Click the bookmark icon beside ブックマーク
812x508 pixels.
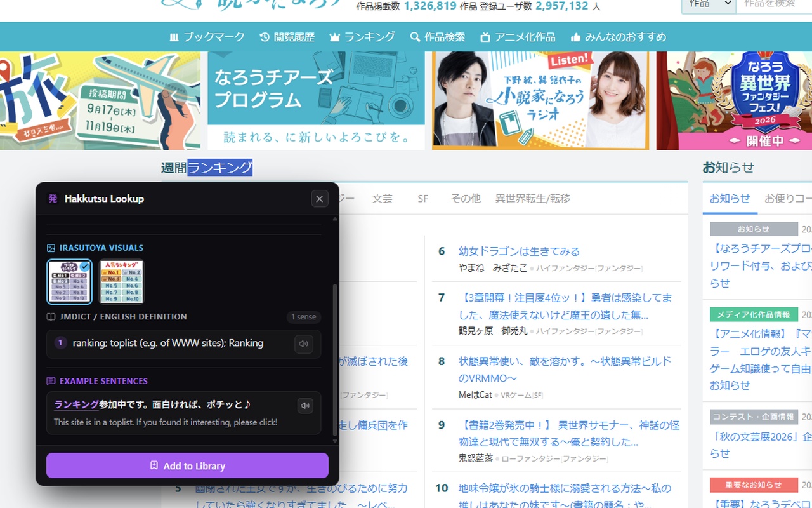(174, 37)
